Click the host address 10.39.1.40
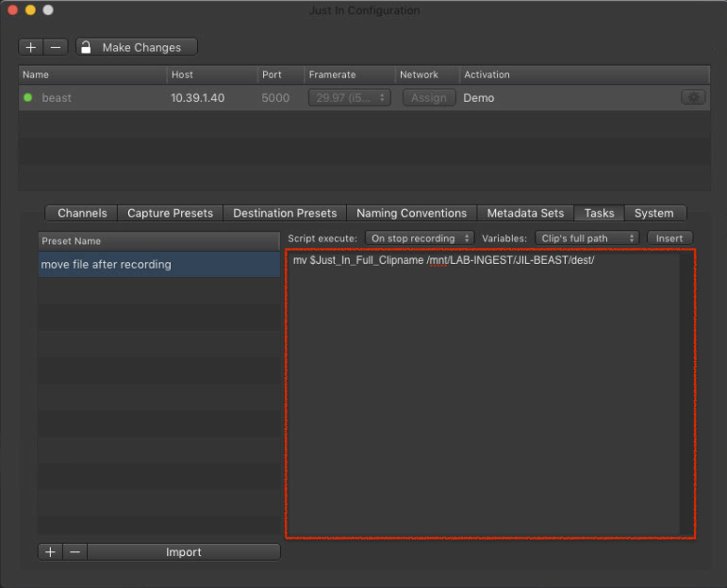This screenshot has height=588, width=727. pos(197,98)
